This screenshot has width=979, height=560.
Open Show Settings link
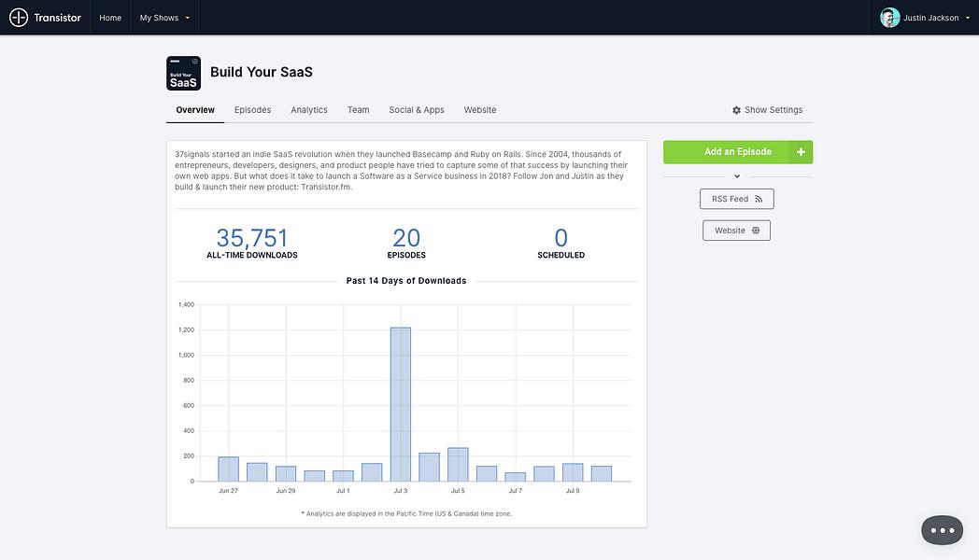tap(767, 110)
